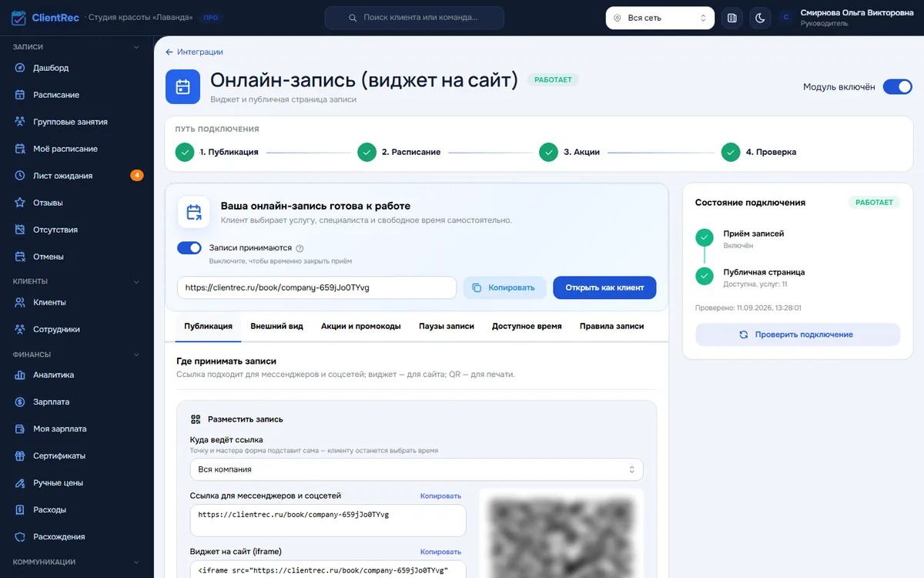Select the Паузы записи tab
Image resolution: width=924 pixels, height=578 pixels.
coord(447,326)
